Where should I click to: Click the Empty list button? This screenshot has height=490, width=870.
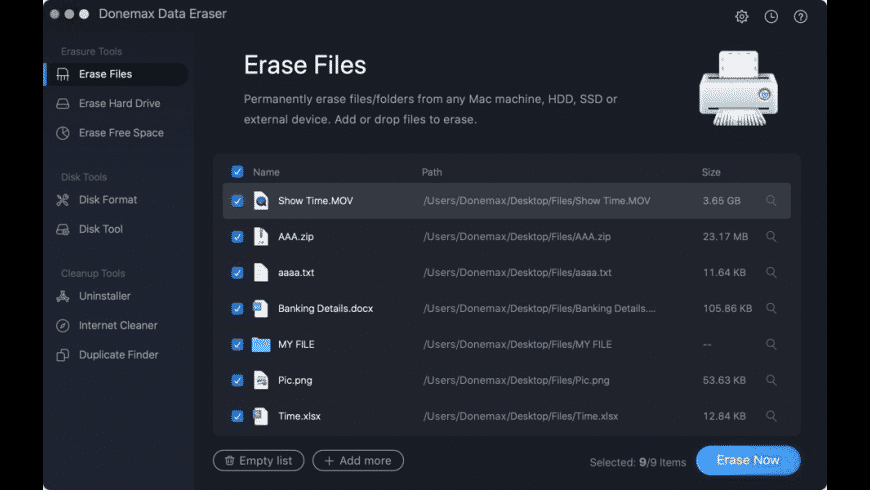click(259, 461)
